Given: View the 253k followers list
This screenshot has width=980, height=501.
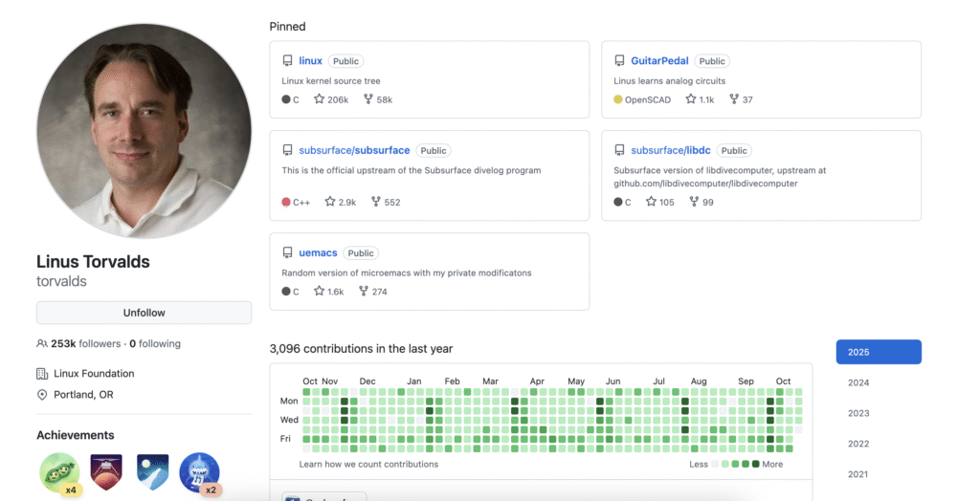Looking at the screenshot, I should point(86,343).
